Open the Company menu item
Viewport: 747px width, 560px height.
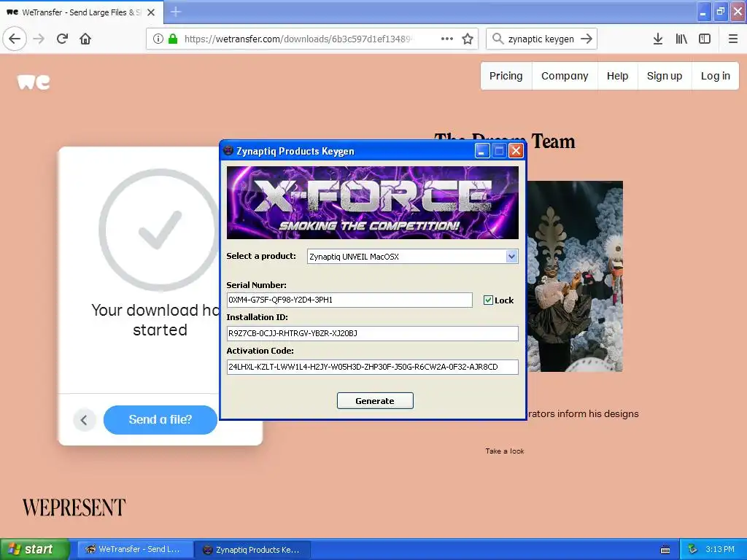pos(565,76)
